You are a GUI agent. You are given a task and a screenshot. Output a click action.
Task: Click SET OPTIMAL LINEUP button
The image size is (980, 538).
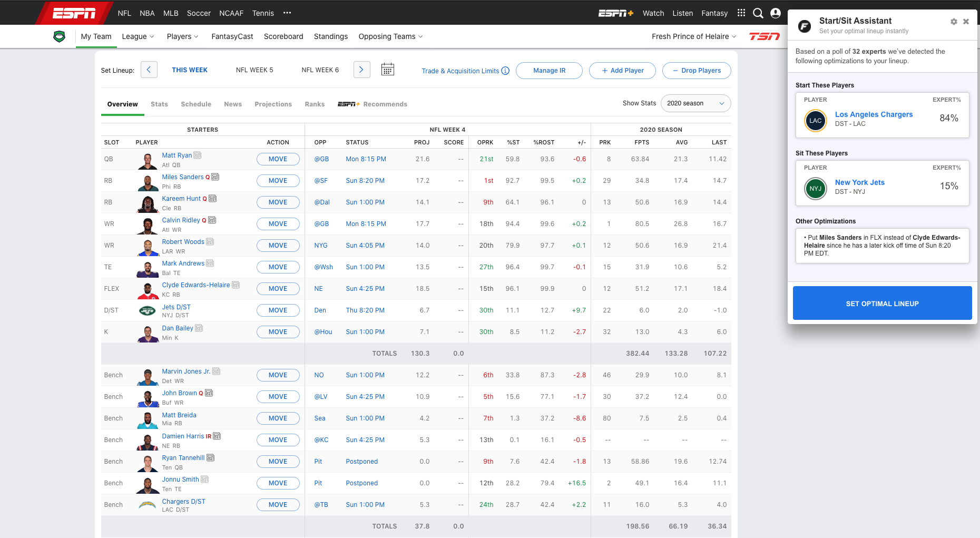(x=882, y=303)
